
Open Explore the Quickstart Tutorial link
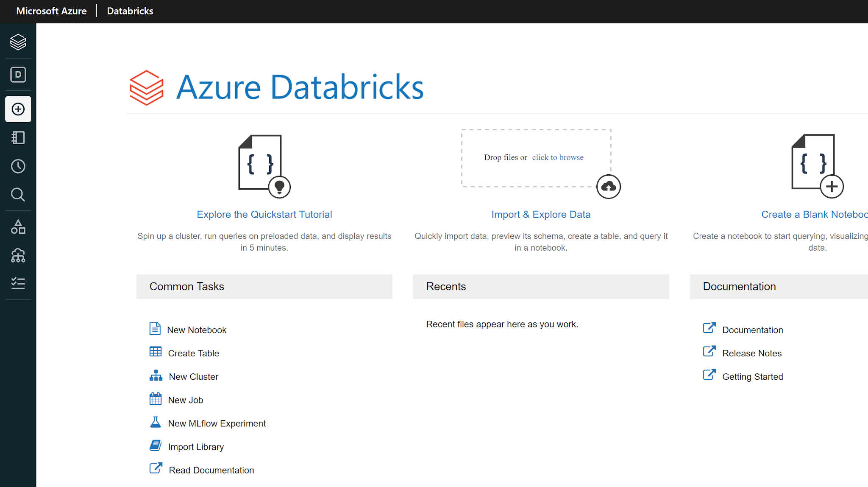(x=264, y=215)
